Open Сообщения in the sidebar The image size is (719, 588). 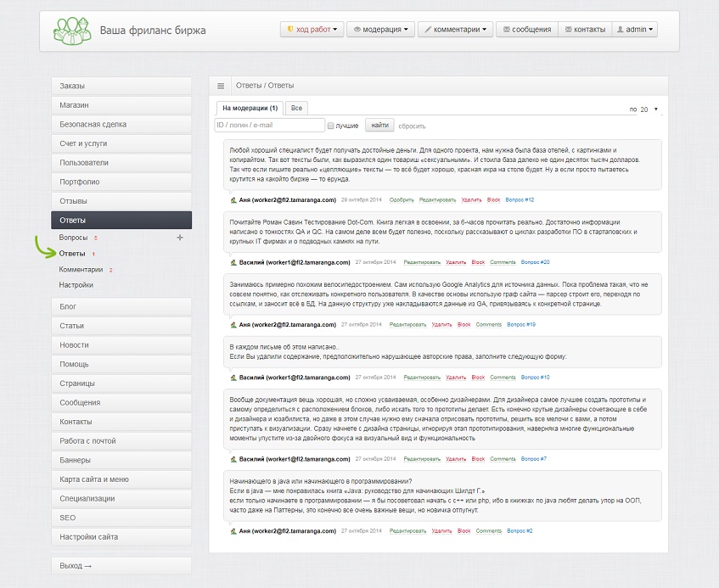tap(121, 403)
